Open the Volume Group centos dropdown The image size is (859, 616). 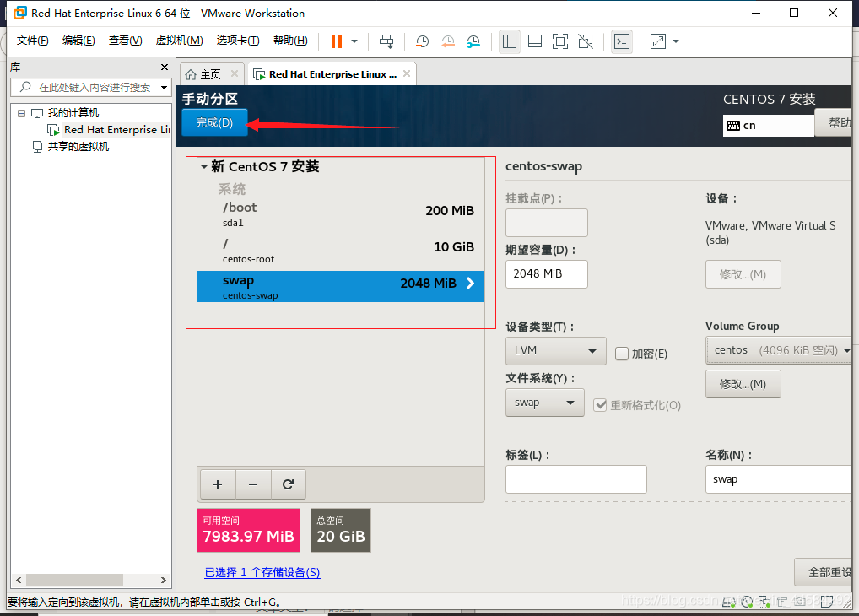pyautogui.click(x=779, y=350)
